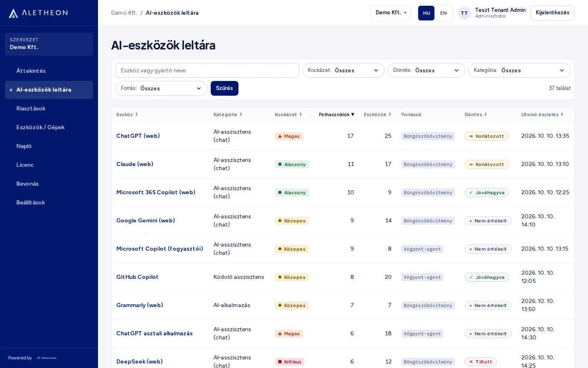Go to Licenc sidebar page

pyautogui.click(x=49, y=165)
